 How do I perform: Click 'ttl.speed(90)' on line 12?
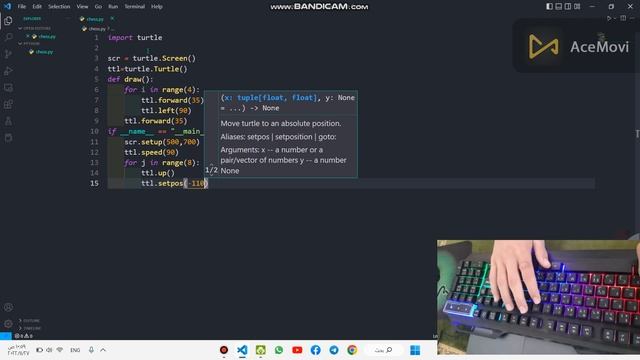pyautogui.click(x=151, y=152)
